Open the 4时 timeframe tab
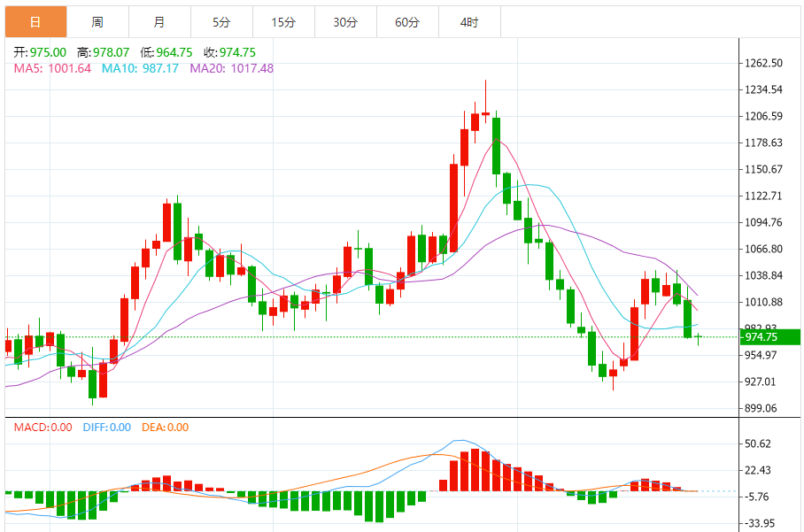Image resolution: width=804 pixels, height=532 pixels. pos(469,22)
